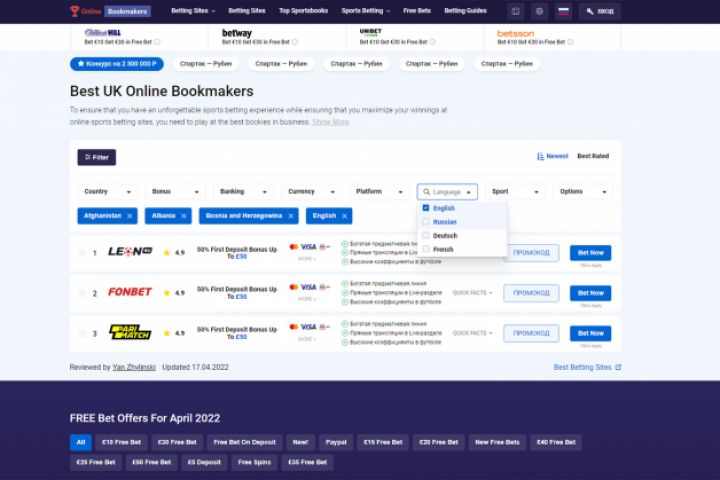Screen dimensions: 720x480
Task: Check the French language checkbox
Action: [426, 249]
